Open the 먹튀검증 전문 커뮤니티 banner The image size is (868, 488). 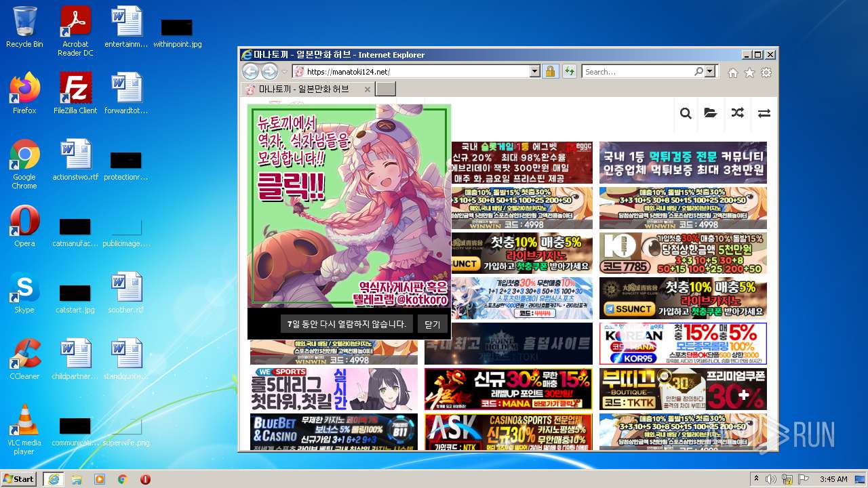coord(683,162)
